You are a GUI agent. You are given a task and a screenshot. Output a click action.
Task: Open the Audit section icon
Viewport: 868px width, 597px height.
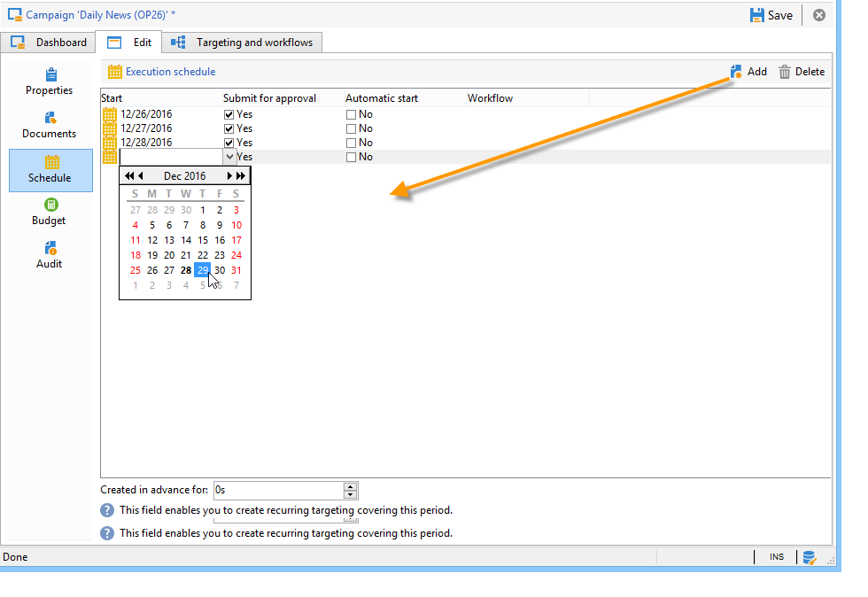50,247
